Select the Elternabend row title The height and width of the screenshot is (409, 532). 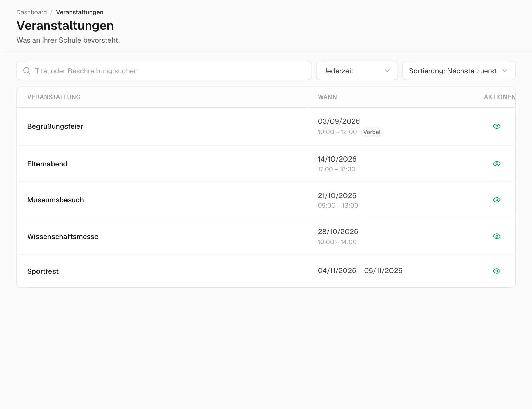[x=47, y=164]
